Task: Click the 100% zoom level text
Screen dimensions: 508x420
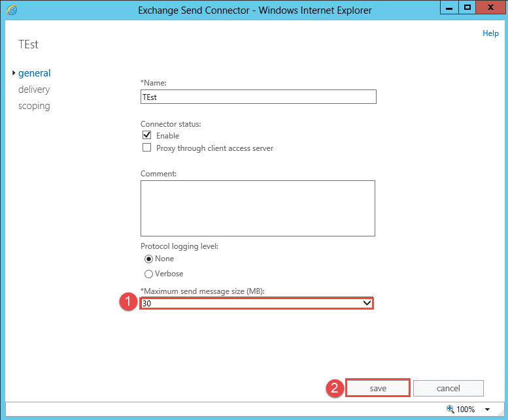Action: 466,410
